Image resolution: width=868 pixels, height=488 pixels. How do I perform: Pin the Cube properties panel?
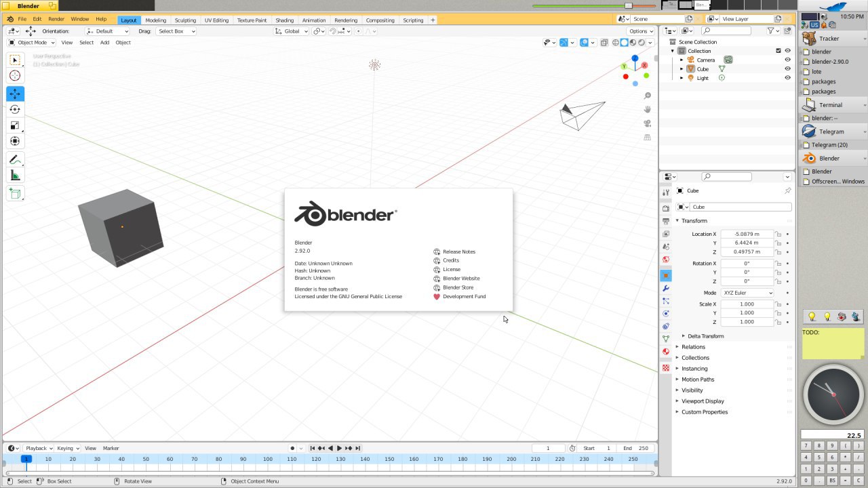[x=787, y=191]
